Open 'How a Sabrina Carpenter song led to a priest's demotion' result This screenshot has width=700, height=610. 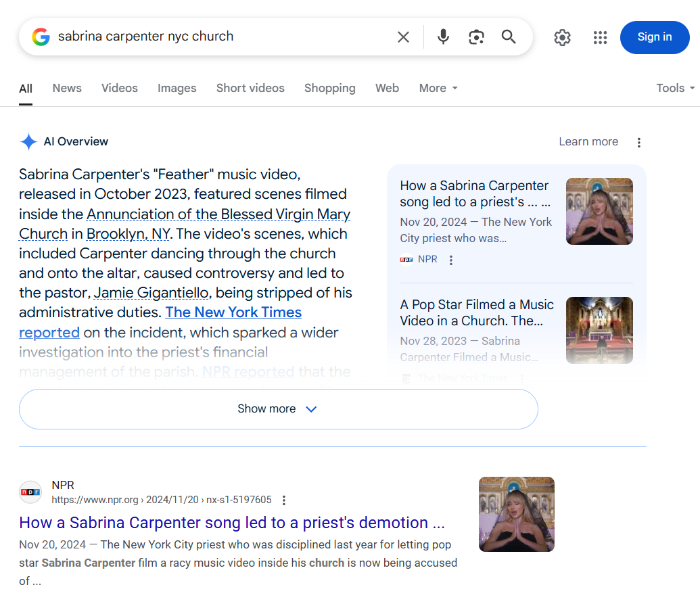pos(232,523)
